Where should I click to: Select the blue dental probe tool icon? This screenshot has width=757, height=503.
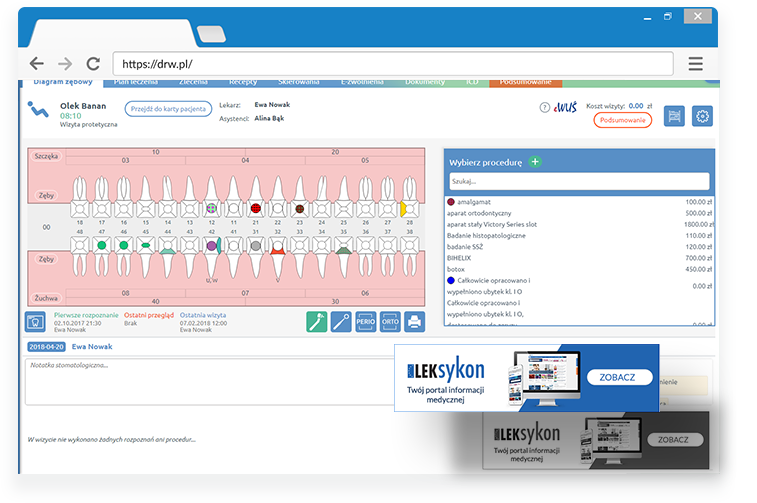pyautogui.click(x=341, y=322)
